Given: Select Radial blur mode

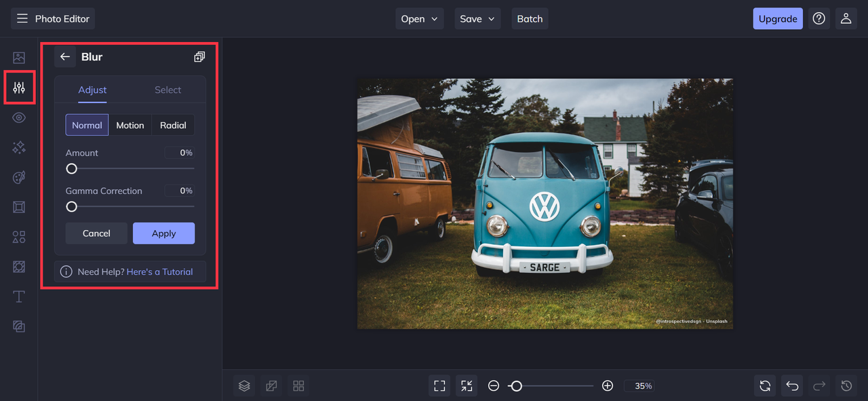Looking at the screenshot, I should (x=173, y=125).
